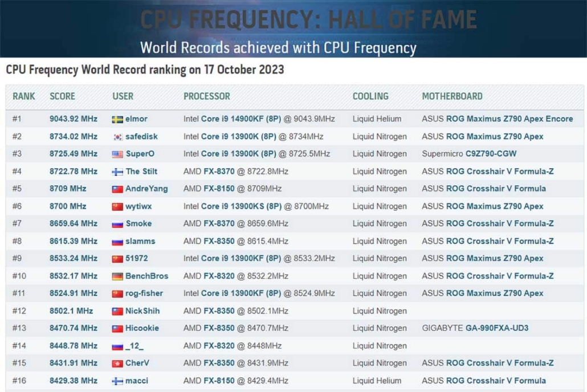Click the Taiwan flag next to Hicookie

click(x=117, y=329)
